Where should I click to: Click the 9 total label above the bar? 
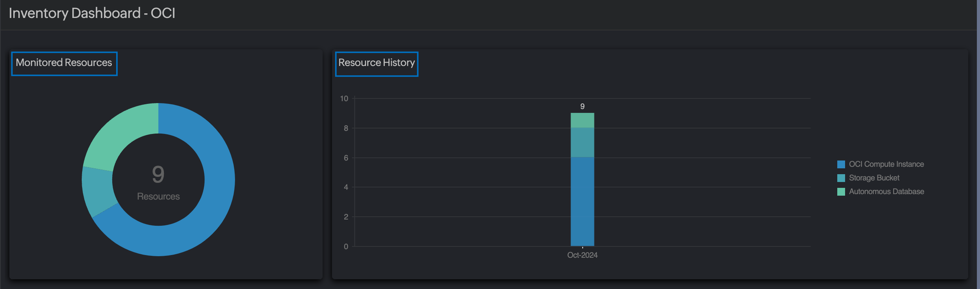582,107
